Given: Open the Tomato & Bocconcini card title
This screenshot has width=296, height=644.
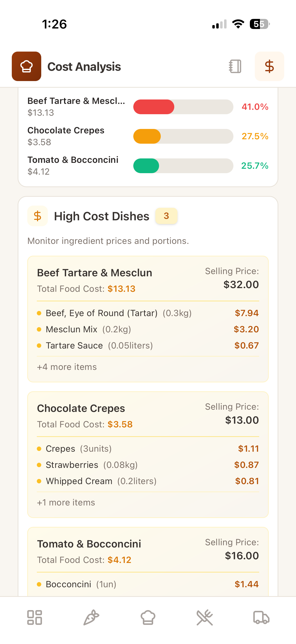Looking at the screenshot, I should click(x=89, y=544).
